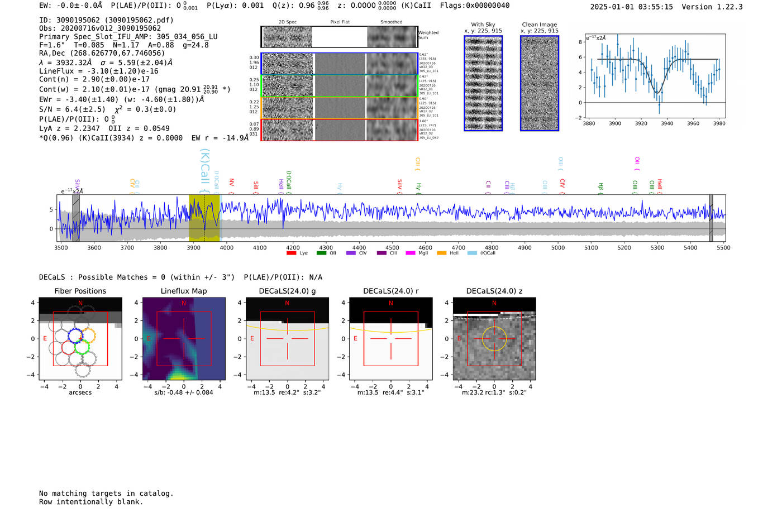Select the Primary Spec_Slot_IFU_AMP line
This screenshot has width=782, height=532.
(x=128, y=37)
